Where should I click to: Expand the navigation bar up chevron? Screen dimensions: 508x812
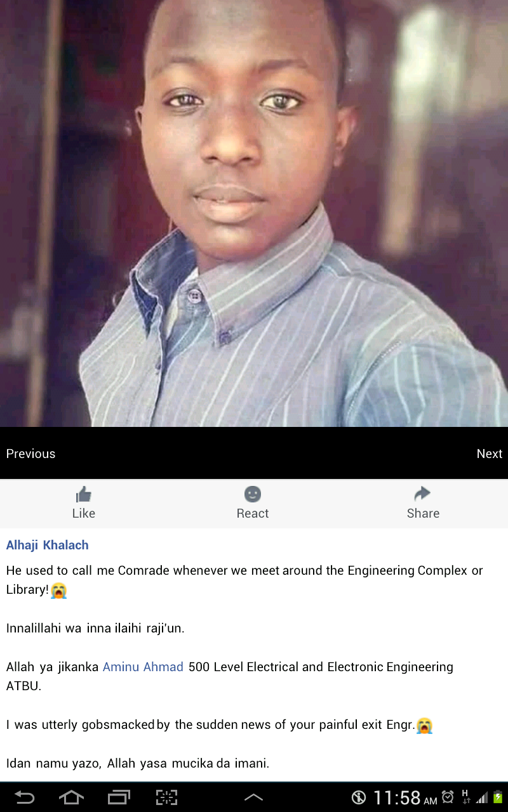(x=253, y=797)
